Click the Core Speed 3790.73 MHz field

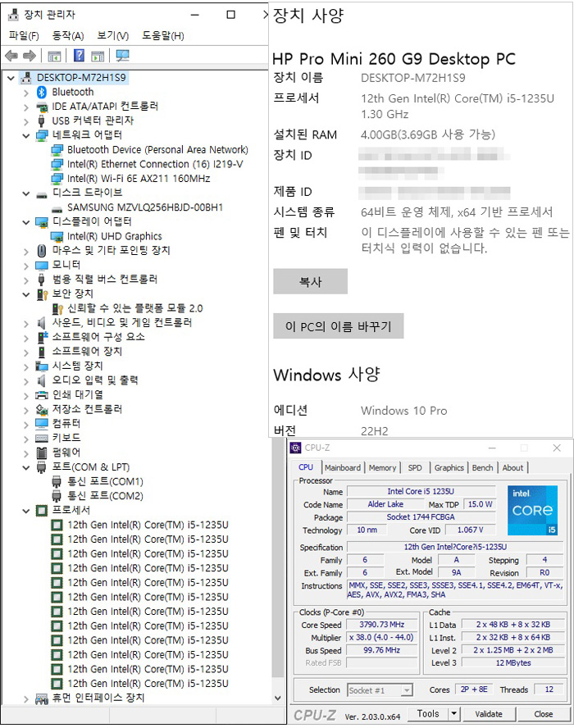point(382,625)
